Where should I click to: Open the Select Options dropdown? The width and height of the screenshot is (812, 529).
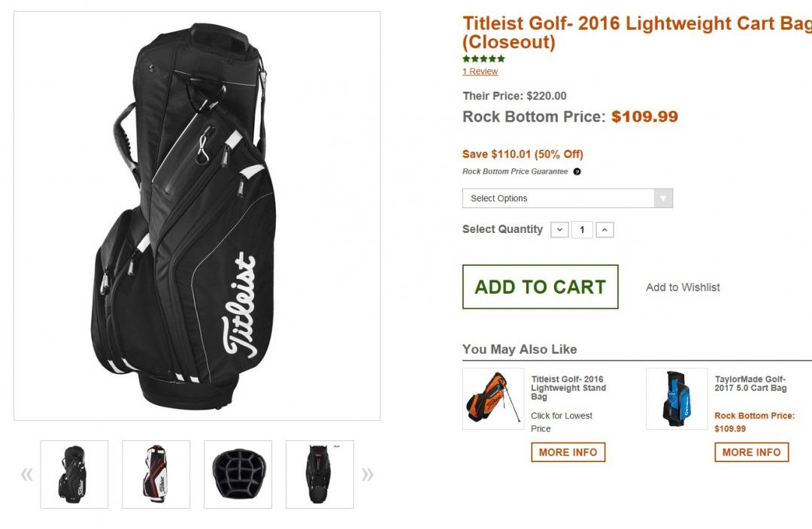[x=558, y=198]
